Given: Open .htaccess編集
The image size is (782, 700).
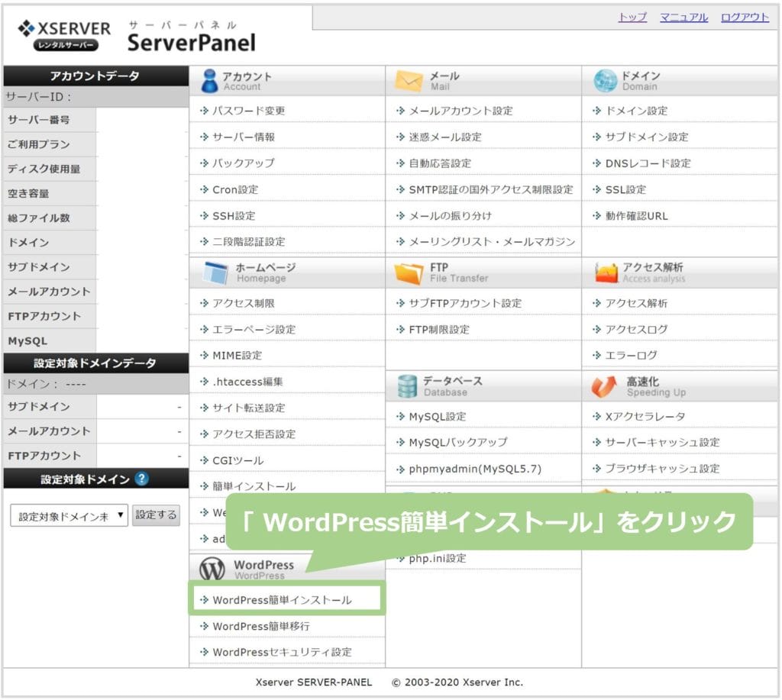Looking at the screenshot, I should 248,382.
